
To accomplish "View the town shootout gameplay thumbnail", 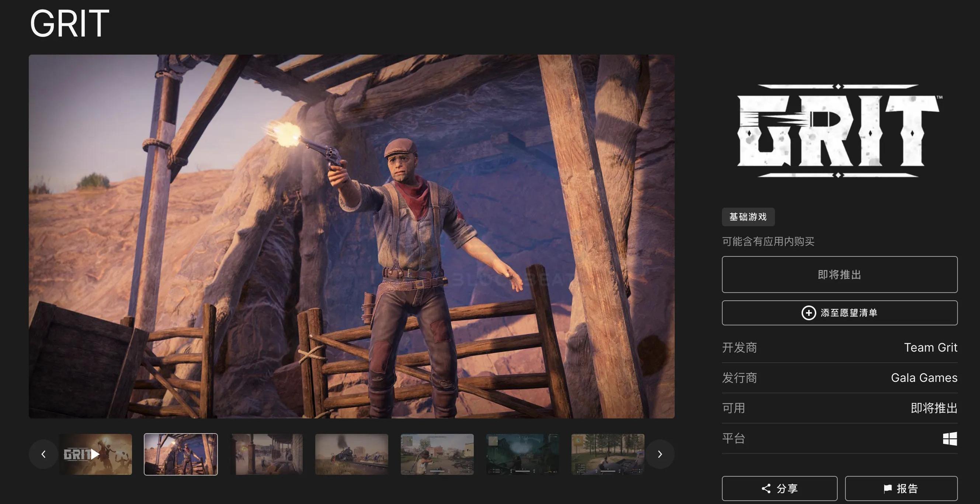I will pos(437,454).
